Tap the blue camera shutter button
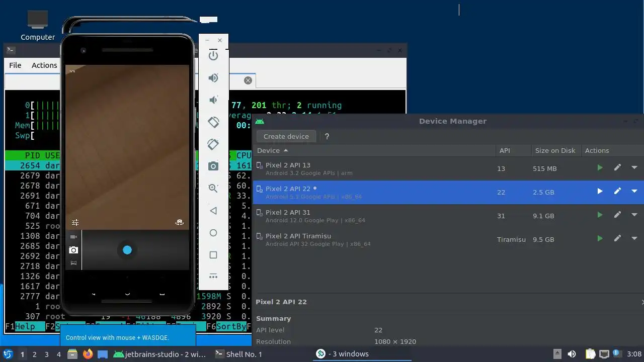 (x=127, y=250)
